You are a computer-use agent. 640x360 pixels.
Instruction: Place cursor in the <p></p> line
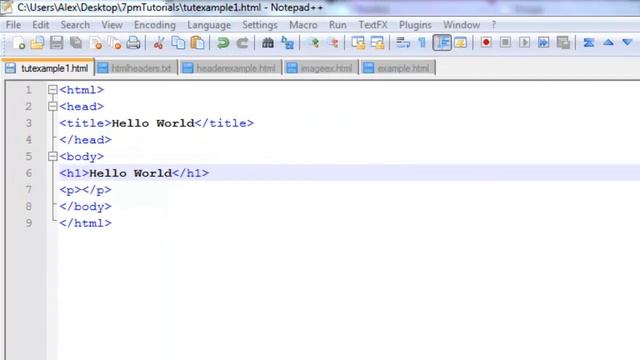(x=85, y=190)
